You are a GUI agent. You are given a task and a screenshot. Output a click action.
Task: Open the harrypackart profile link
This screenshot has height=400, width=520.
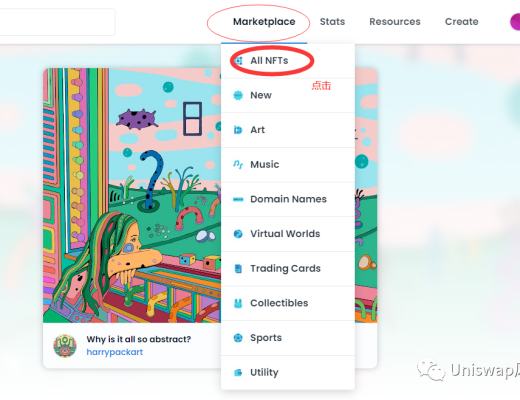pos(115,352)
